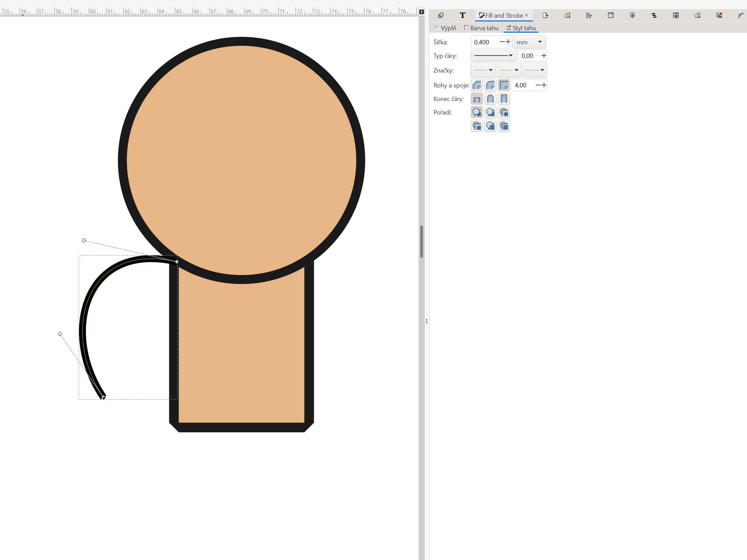
Task: Open the Typ čáry dash pattern dropdown
Action: [493, 56]
